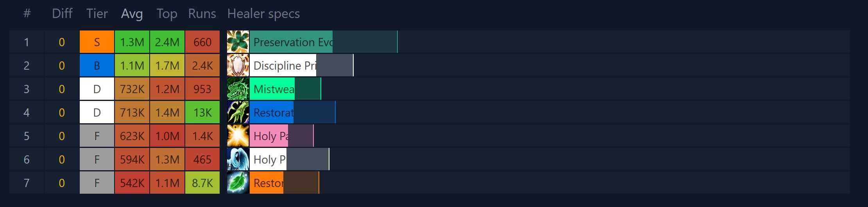Select the Mistweaver Monk dragon icon
The image size is (868, 207).
pyautogui.click(x=238, y=89)
